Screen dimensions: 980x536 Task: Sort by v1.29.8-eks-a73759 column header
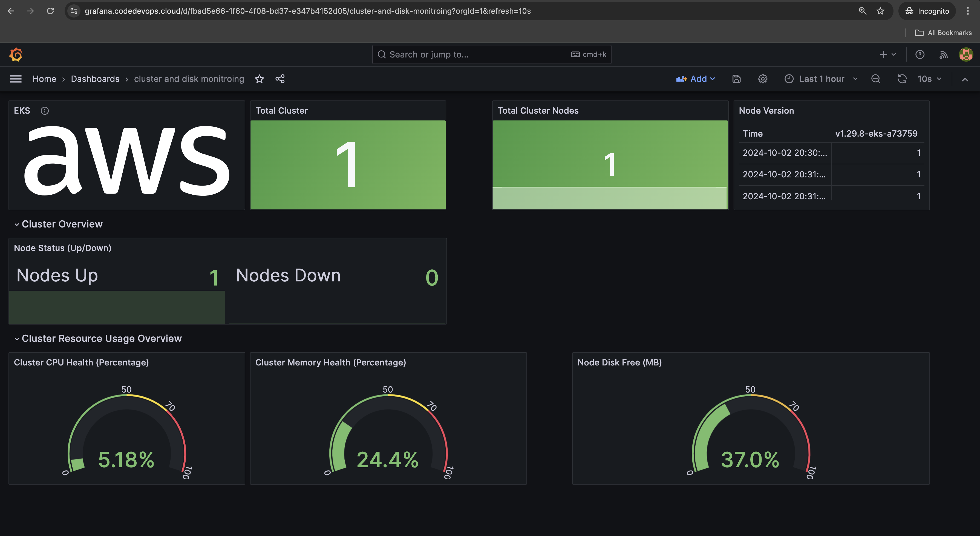click(x=876, y=134)
